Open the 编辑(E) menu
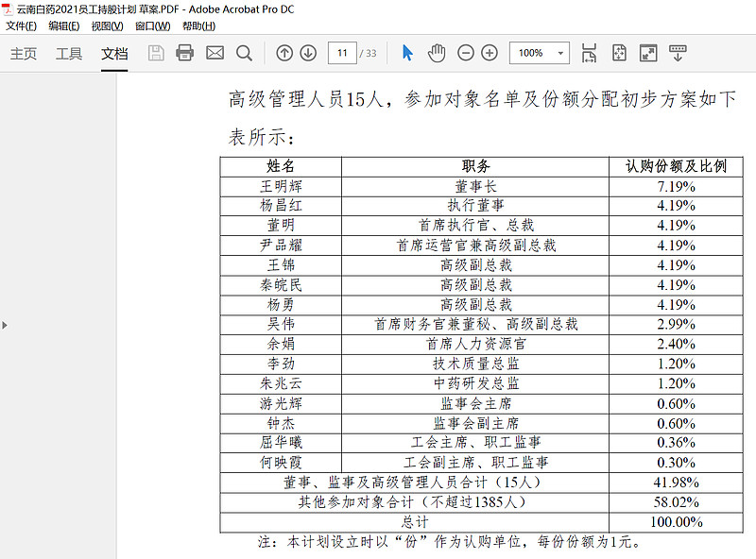756x559 pixels. (x=63, y=26)
